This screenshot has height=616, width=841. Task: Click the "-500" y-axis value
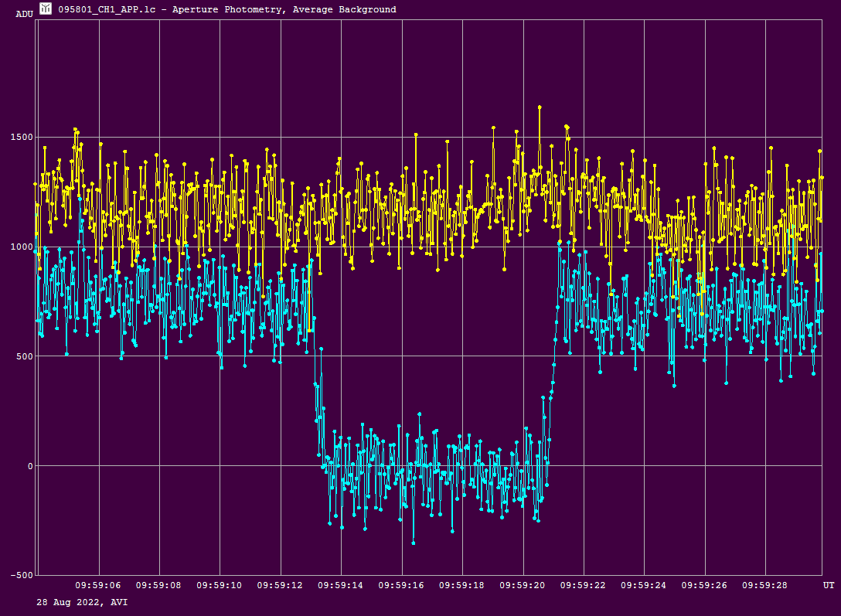22,575
